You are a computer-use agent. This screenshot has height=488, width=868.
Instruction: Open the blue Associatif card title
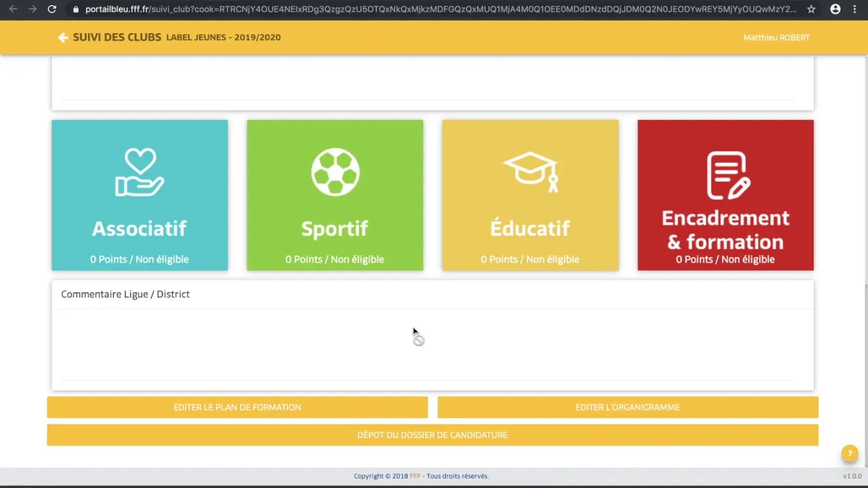pos(139,228)
